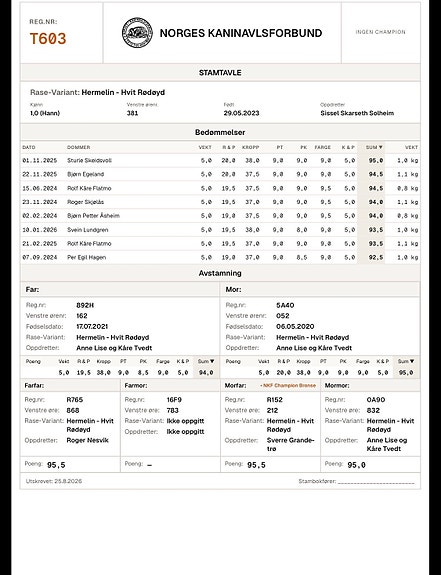The image size is (441, 575).
Task: Click Mor's birth date 06.05.2020
Action: pyautogui.click(x=295, y=326)
